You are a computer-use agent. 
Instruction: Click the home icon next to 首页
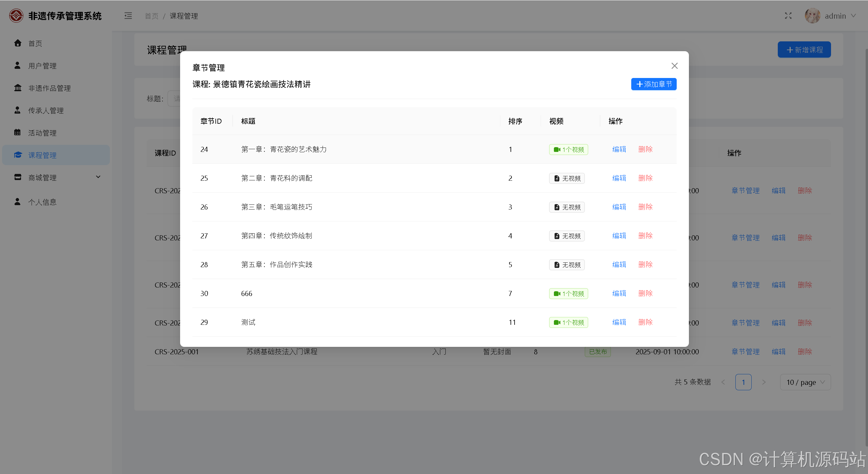click(x=18, y=43)
